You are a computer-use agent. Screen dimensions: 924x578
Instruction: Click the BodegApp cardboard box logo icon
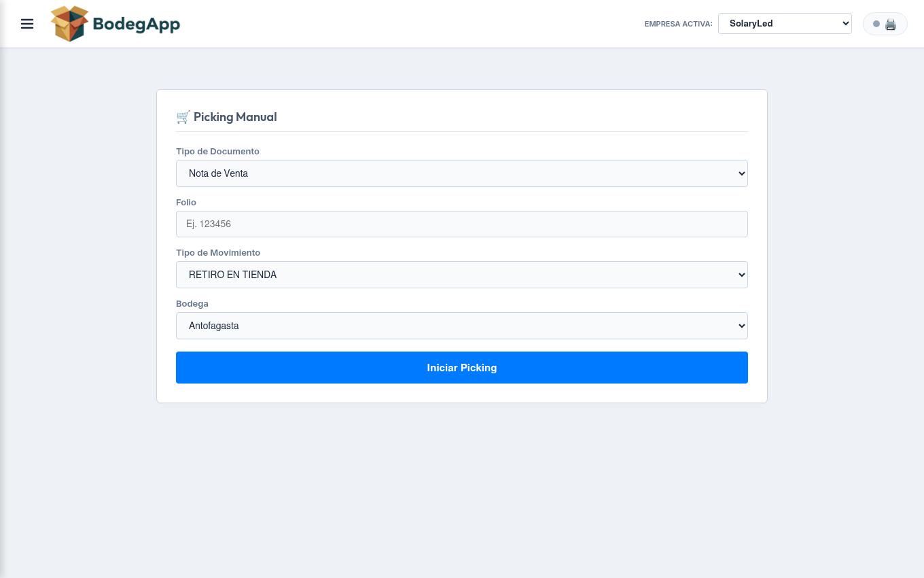click(70, 24)
